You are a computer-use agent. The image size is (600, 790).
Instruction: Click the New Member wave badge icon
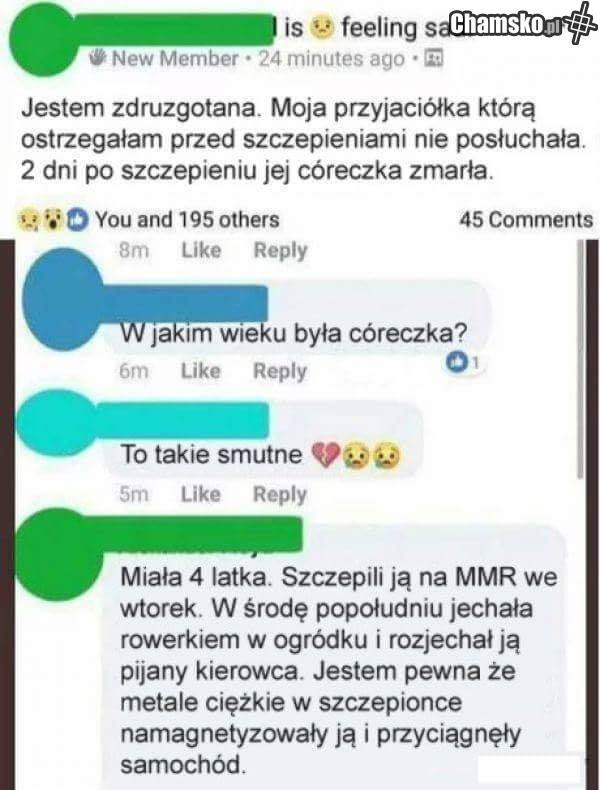98,59
